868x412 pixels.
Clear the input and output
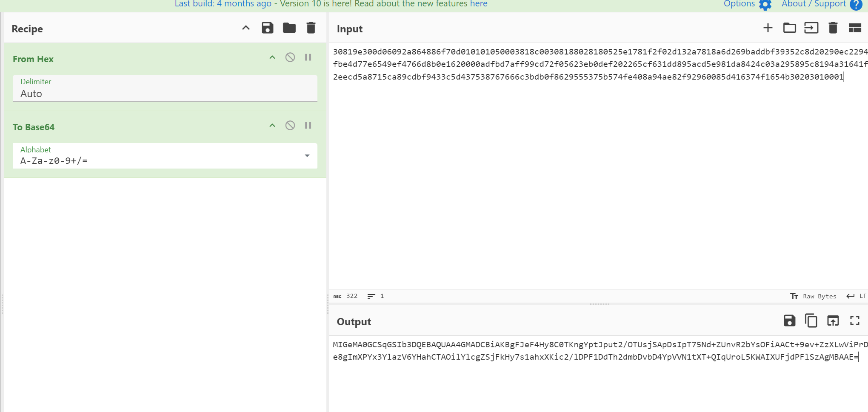833,28
